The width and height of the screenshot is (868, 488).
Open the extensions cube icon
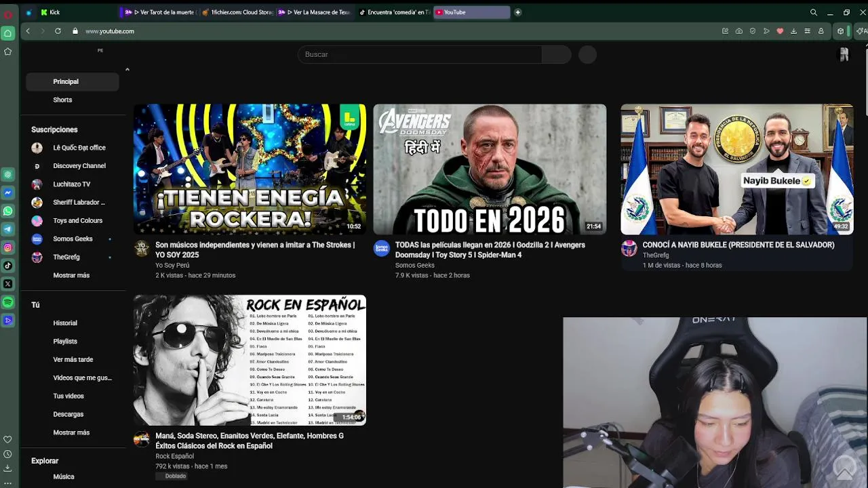pos(841,31)
